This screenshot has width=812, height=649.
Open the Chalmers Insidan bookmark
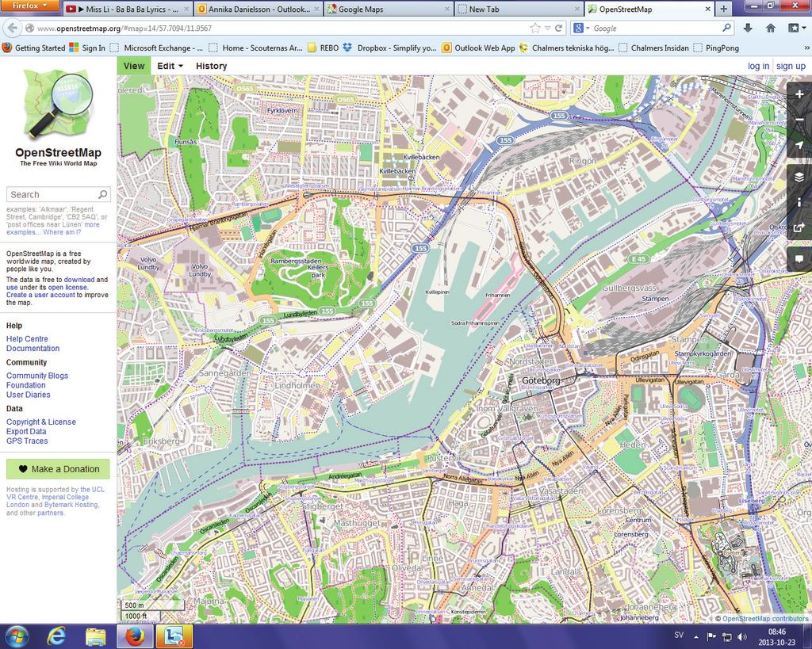653,48
